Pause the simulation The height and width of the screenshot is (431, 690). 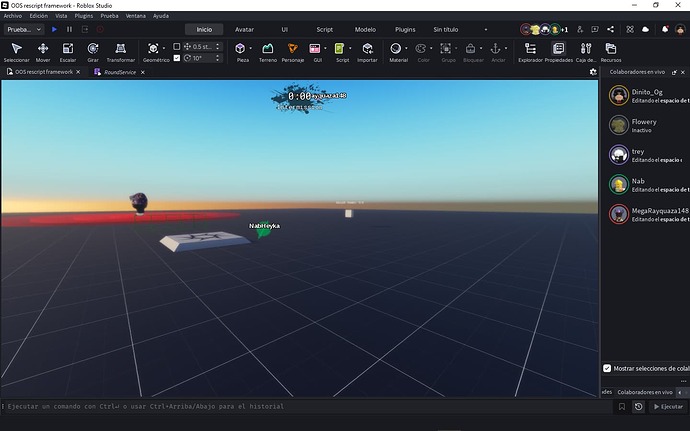(x=70, y=29)
